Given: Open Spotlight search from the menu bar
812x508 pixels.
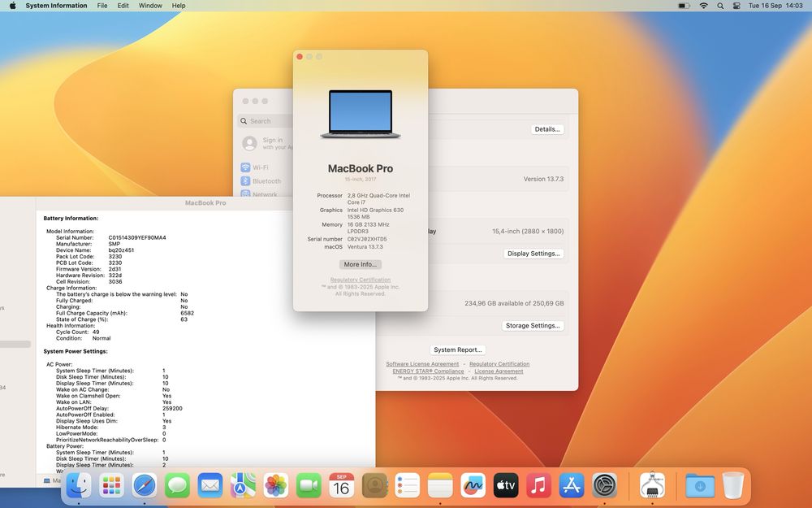Looking at the screenshot, I should pyautogui.click(x=720, y=6).
